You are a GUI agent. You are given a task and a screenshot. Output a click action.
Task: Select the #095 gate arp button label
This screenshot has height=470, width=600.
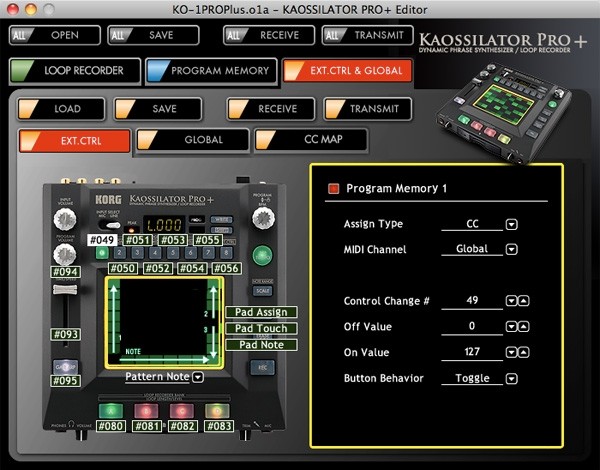(x=65, y=381)
